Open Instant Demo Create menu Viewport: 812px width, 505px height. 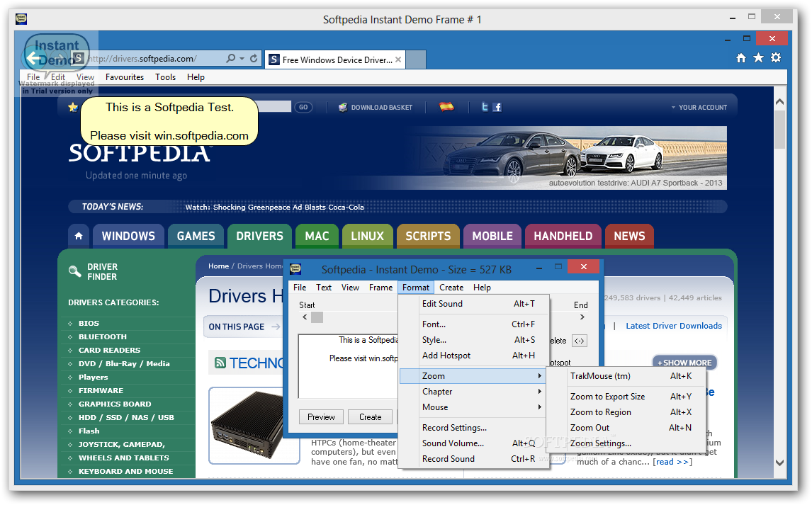(x=451, y=287)
